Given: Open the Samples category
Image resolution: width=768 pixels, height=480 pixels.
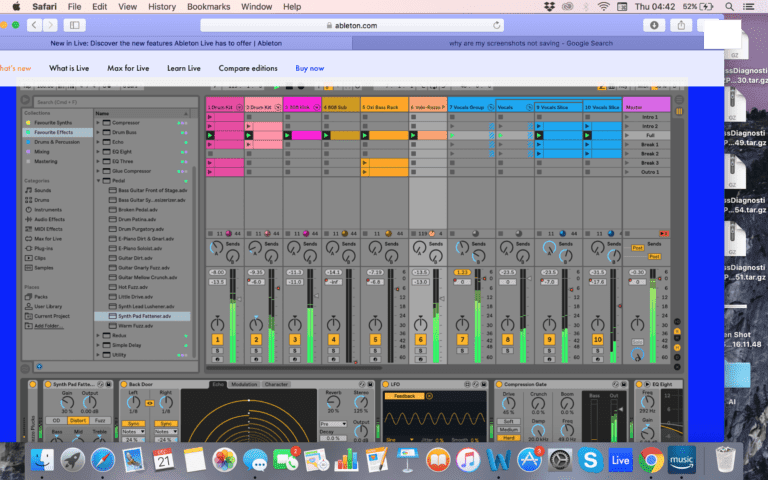Looking at the screenshot, I should (44, 268).
